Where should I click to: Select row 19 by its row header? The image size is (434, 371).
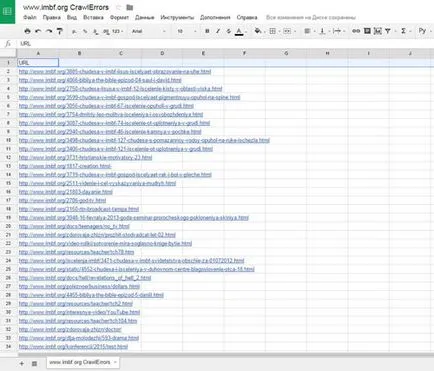pos(8,218)
